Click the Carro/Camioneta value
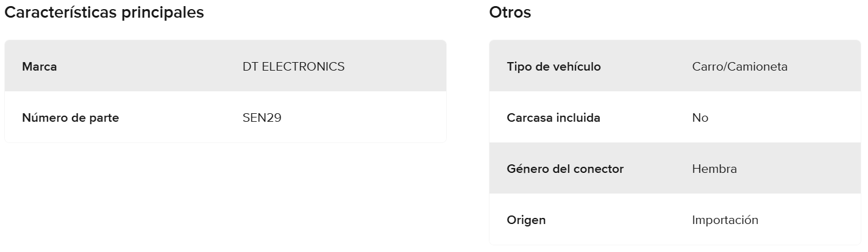 [739, 67]
